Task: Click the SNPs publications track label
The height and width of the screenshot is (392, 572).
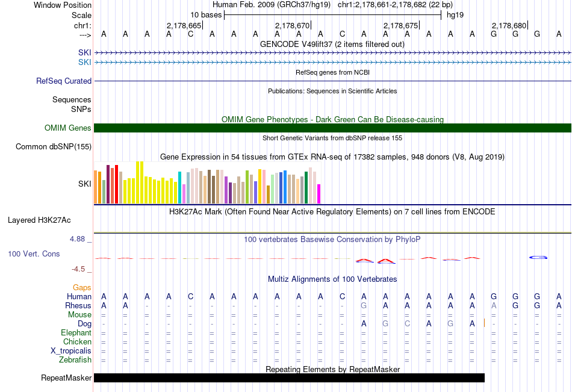Action: coord(81,109)
